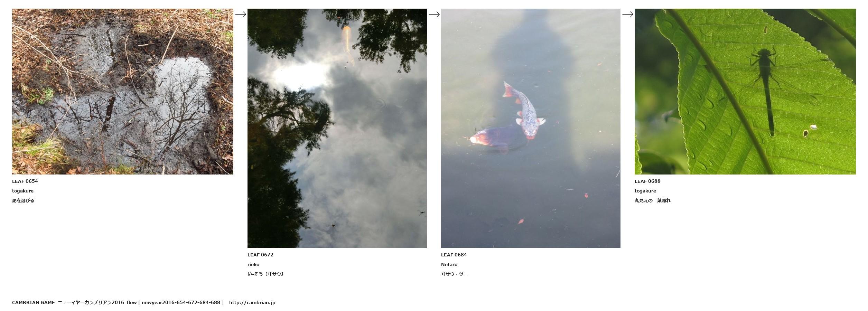Click CAMBRIAN GAME footer text
Screen dimensions: 868x311
(x=34, y=302)
